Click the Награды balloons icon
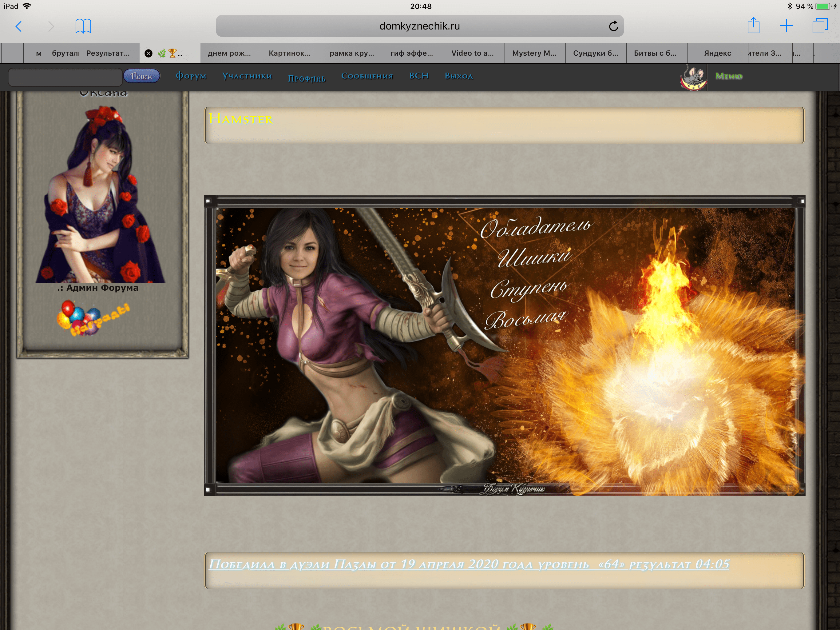 pos(93,318)
